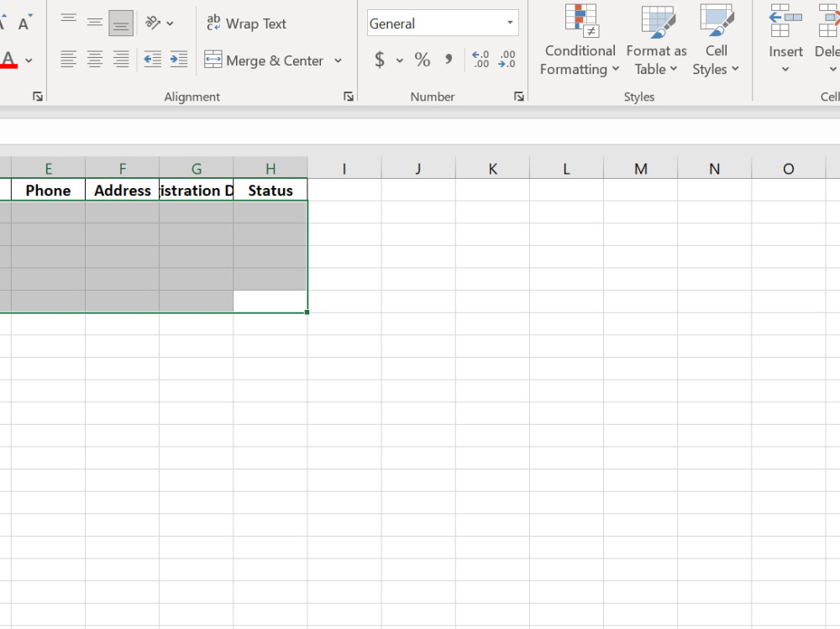Open Format as Table gallery

click(x=656, y=40)
